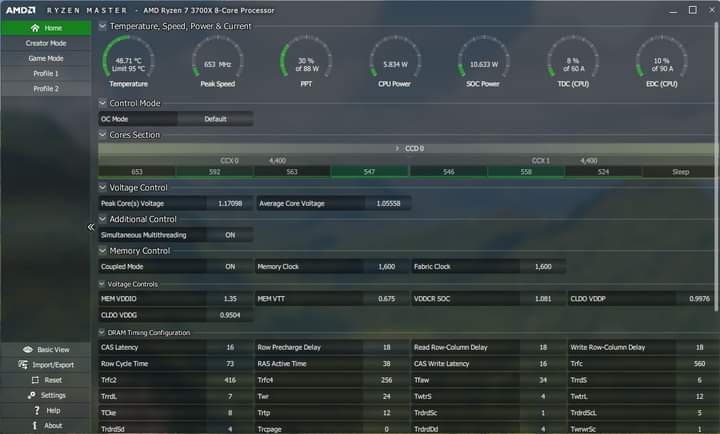Minimize the Ryzen Master window

click(673, 11)
